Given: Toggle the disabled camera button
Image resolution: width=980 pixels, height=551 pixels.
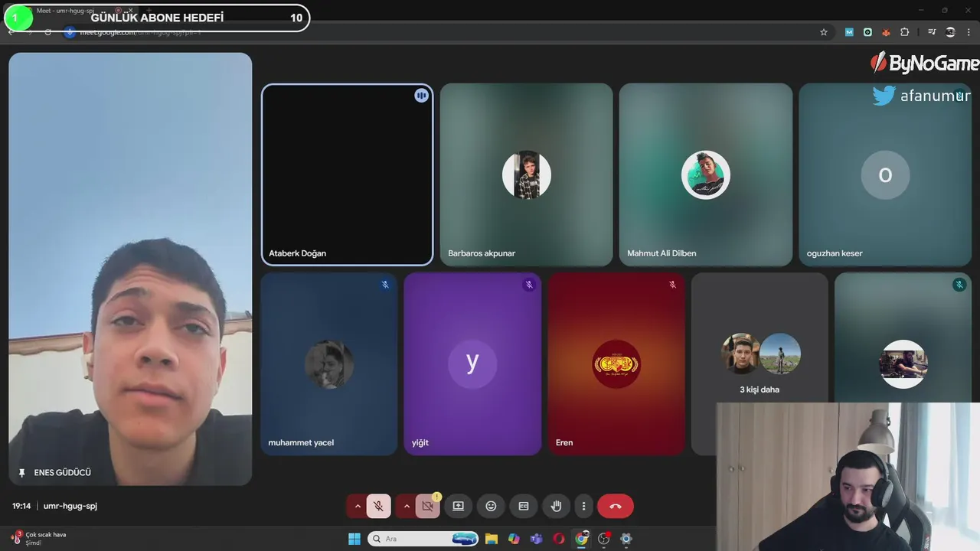Looking at the screenshot, I should coord(427,506).
